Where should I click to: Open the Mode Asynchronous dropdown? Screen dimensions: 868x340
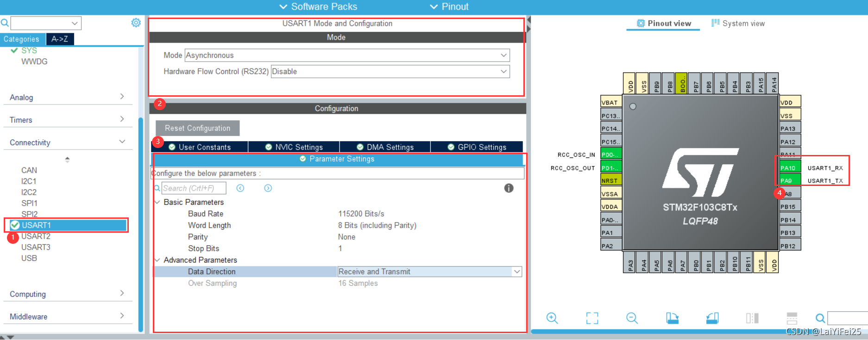click(347, 55)
